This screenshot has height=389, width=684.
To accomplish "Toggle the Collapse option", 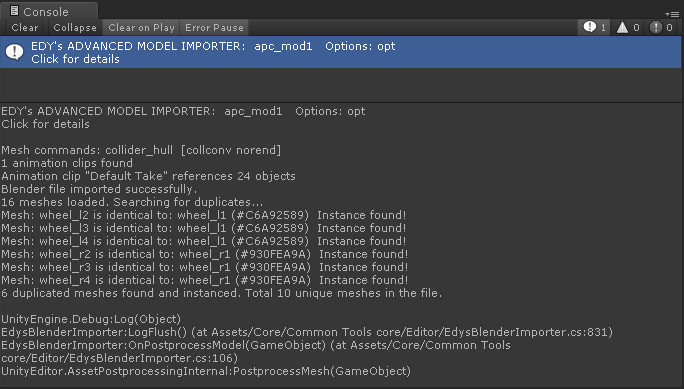I will pos(75,27).
